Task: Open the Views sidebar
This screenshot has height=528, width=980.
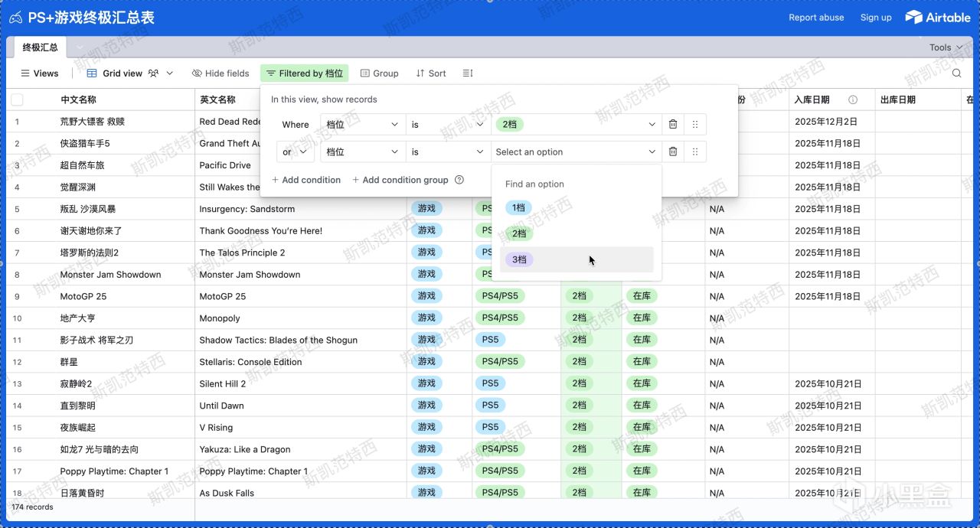Action: [40, 73]
